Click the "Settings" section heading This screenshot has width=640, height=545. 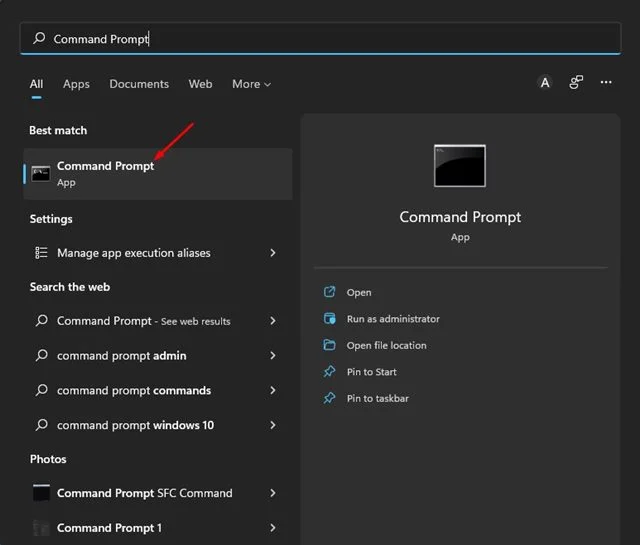point(51,219)
